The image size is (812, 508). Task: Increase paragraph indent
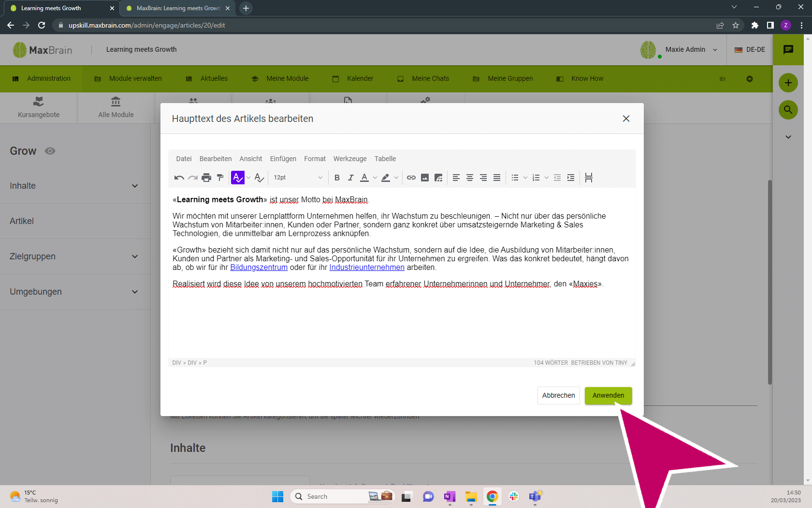click(x=571, y=178)
